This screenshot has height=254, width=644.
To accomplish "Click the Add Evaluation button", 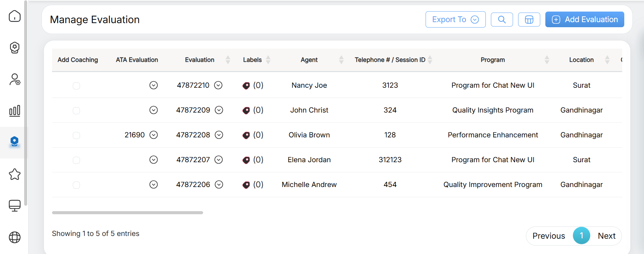I will tap(584, 20).
